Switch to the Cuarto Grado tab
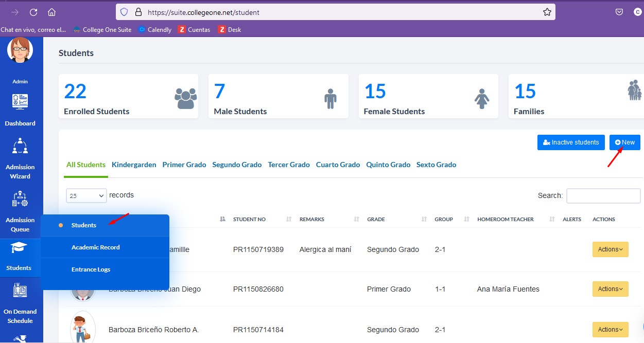This screenshot has height=343, width=644. pyautogui.click(x=338, y=165)
